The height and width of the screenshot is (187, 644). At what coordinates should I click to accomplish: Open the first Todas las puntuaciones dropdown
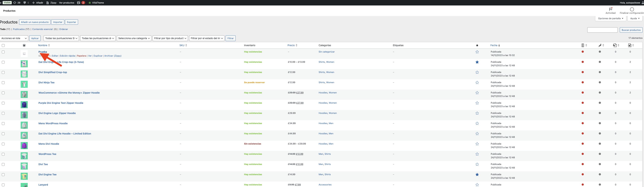61,38
